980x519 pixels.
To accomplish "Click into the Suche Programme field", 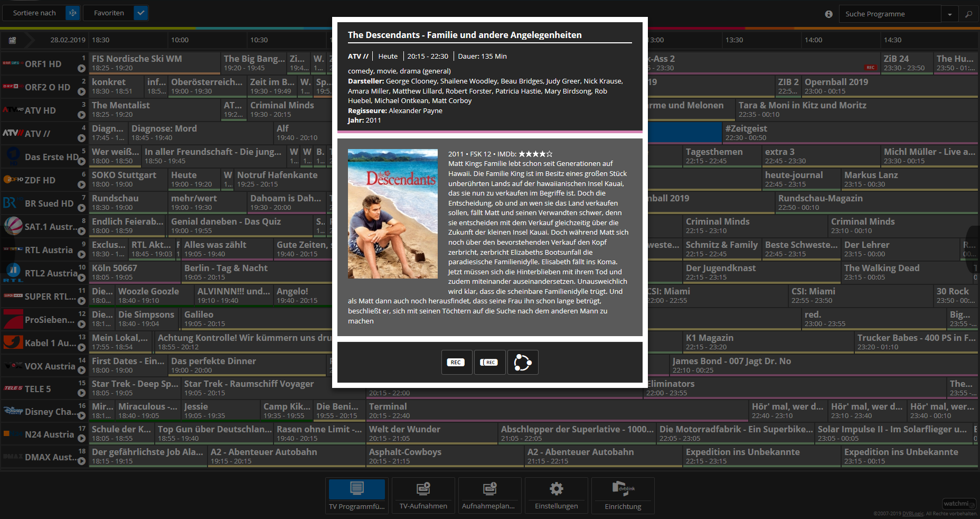I will tap(890, 14).
